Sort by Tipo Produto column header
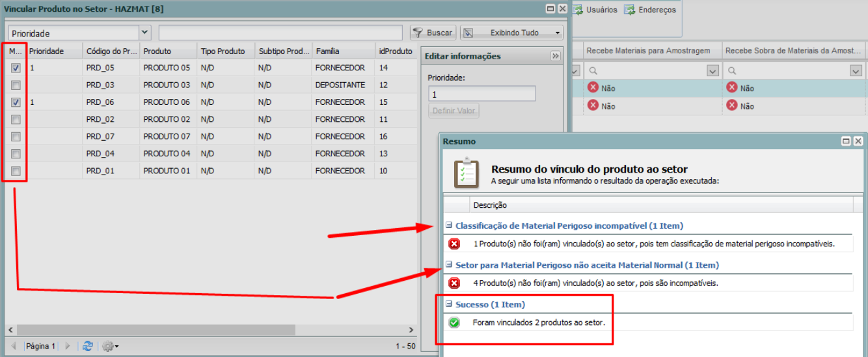 coord(225,51)
